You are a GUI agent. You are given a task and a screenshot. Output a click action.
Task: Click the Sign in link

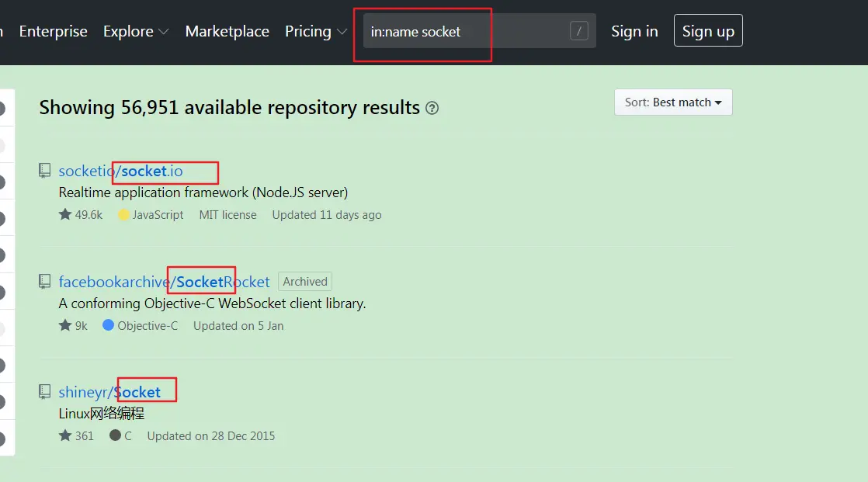click(x=634, y=32)
